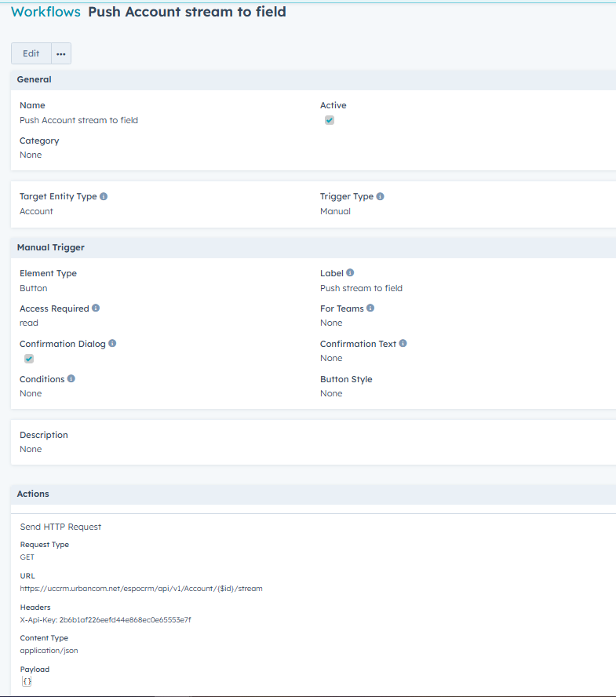Go to the Workflows breadcrumb link
Viewport: 616px width, 697px height.
pyautogui.click(x=46, y=12)
